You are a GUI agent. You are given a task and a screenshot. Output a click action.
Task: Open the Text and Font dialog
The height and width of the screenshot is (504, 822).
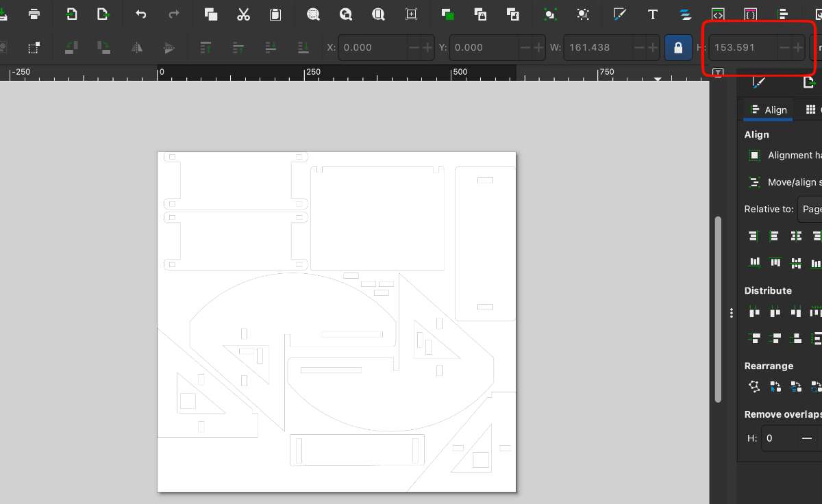pyautogui.click(x=652, y=14)
